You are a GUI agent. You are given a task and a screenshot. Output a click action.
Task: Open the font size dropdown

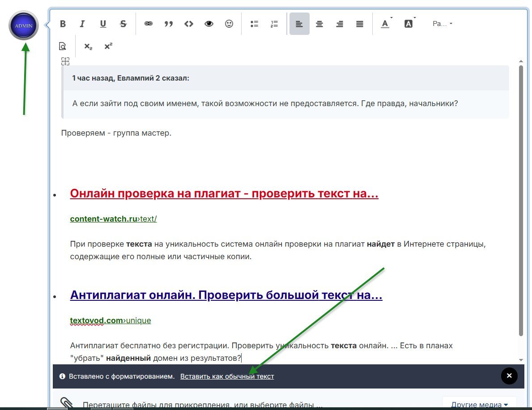442,24
